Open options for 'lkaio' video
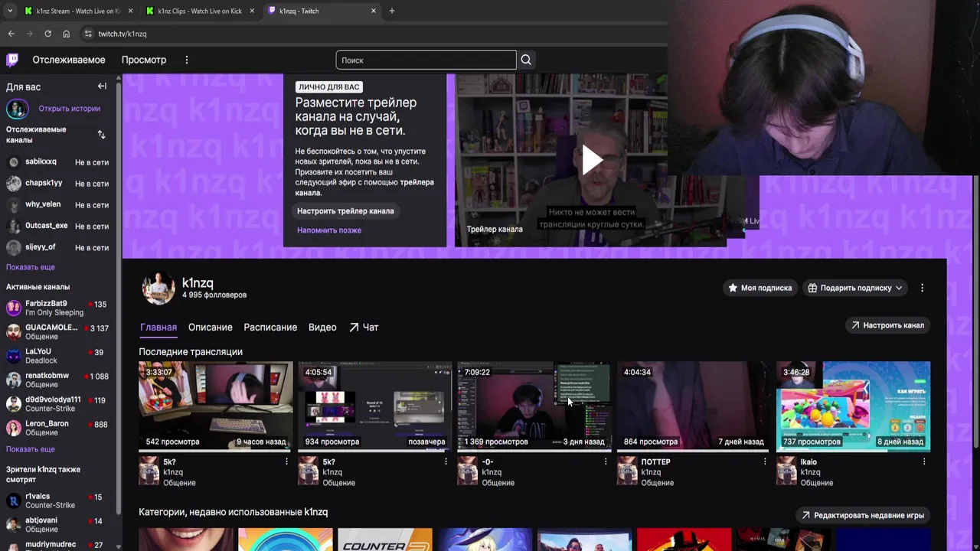 (924, 461)
